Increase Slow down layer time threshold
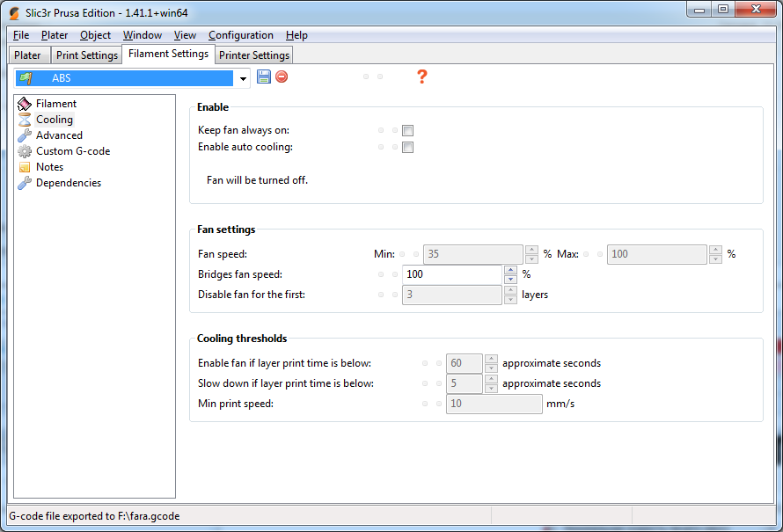This screenshot has width=783, height=532. 492,379
